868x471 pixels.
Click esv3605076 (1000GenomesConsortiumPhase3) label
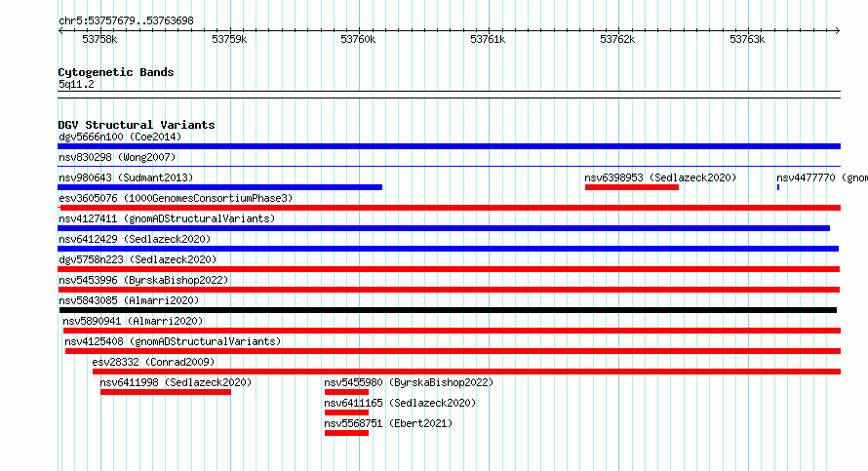pos(176,198)
